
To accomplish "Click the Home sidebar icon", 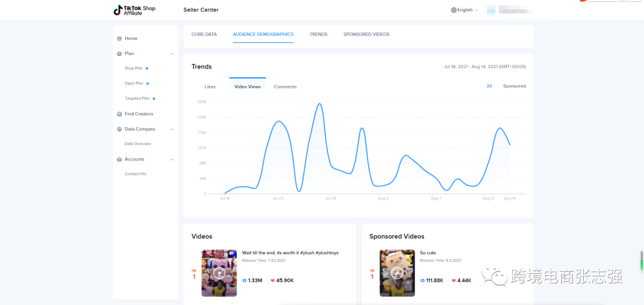I will (119, 39).
